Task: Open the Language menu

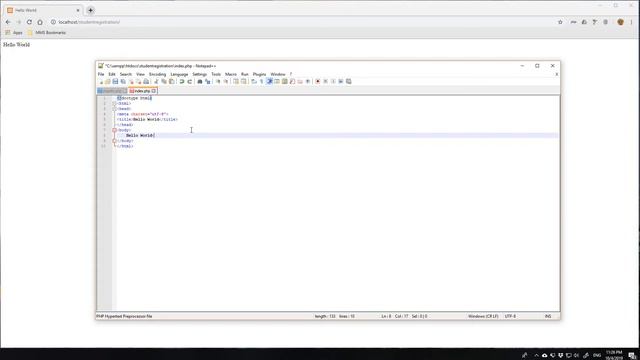Action: coord(179,74)
